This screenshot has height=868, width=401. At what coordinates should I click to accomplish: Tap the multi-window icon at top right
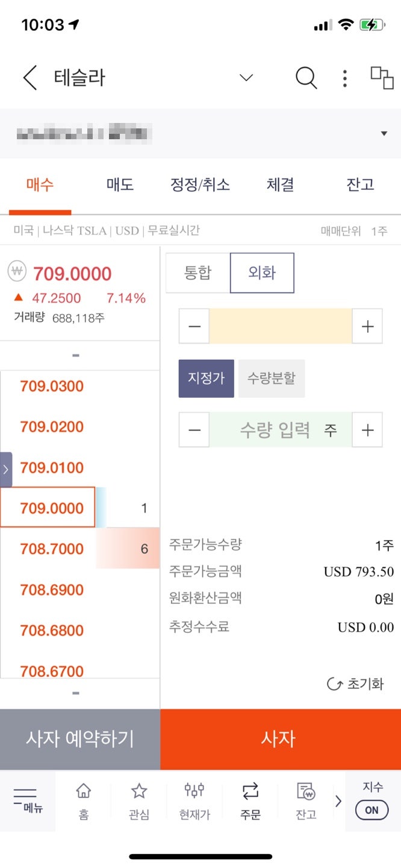[x=380, y=78]
